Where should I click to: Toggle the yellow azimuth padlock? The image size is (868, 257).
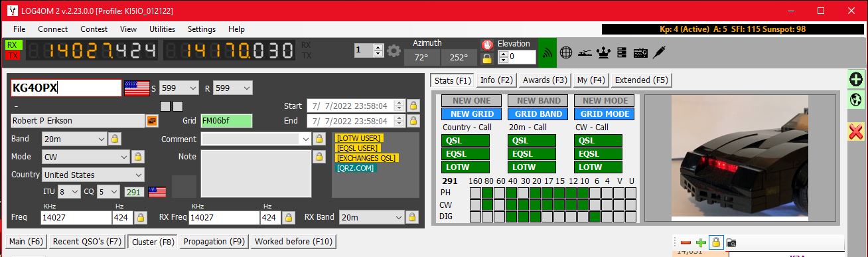(x=487, y=58)
